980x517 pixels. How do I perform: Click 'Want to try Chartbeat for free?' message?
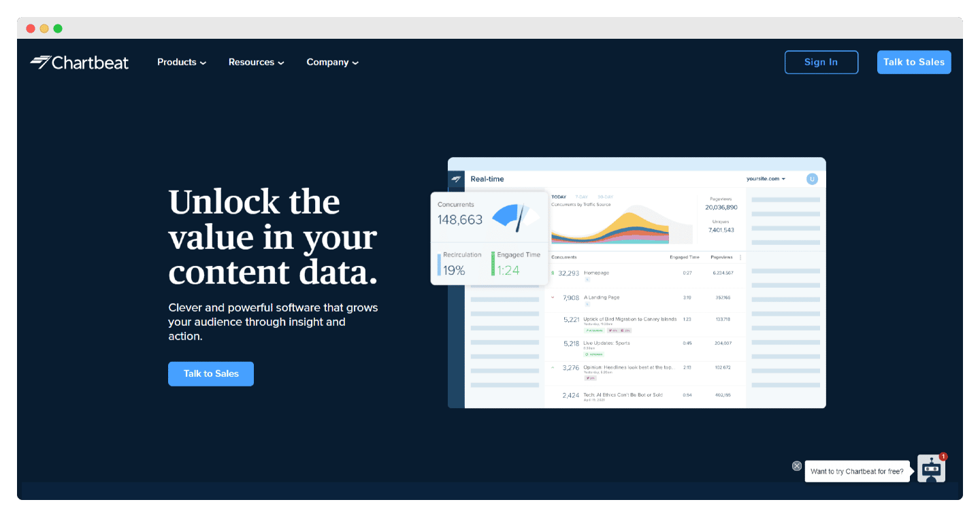tap(857, 471)
